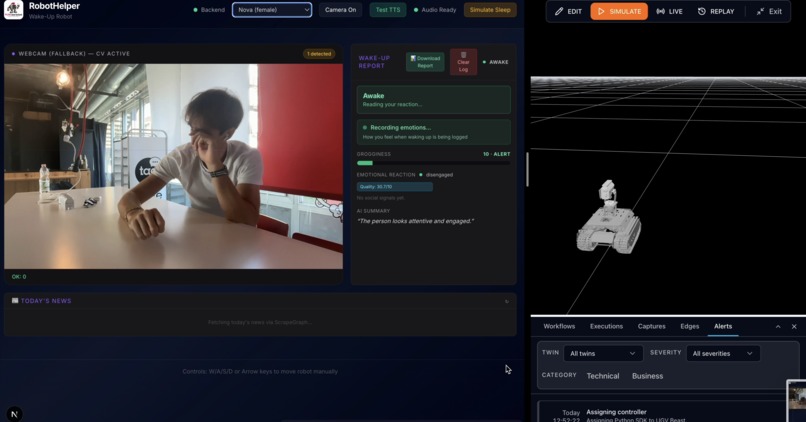Click the Next.js N badge icon
Image resolution: width=806 pixels, height=422 pixels.
[x=14, y=414]
